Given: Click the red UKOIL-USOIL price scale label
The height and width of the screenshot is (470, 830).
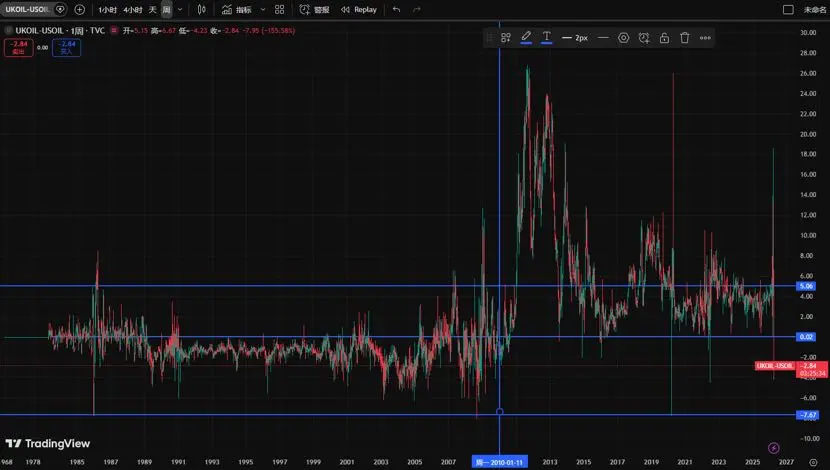Looking at the screenshot, I should point(775,366).
